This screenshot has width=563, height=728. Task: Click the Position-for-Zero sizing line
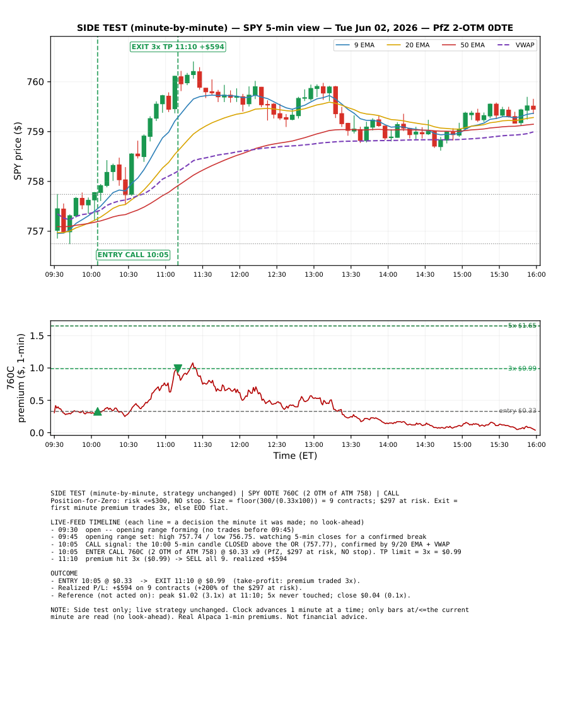pyautogui.click(x=254, y=504)
